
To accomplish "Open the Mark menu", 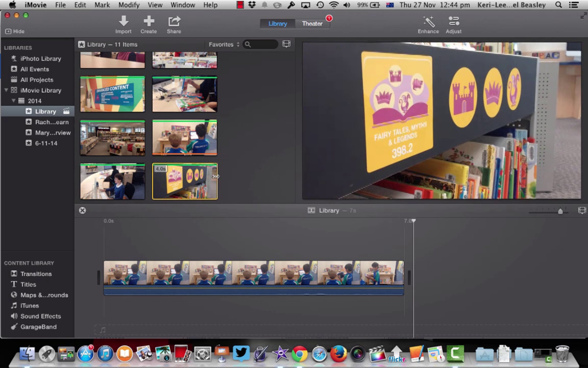I will click(102, 5).
